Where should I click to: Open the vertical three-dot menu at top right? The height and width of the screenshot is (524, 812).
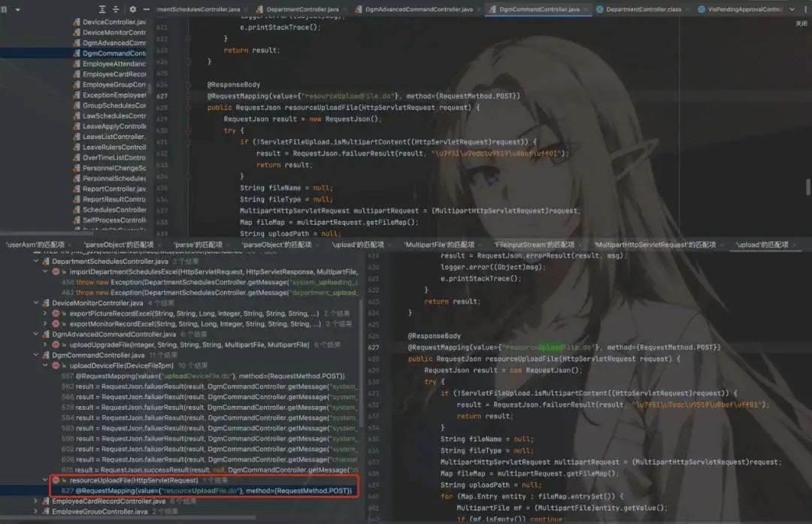(x=806, y=9)
